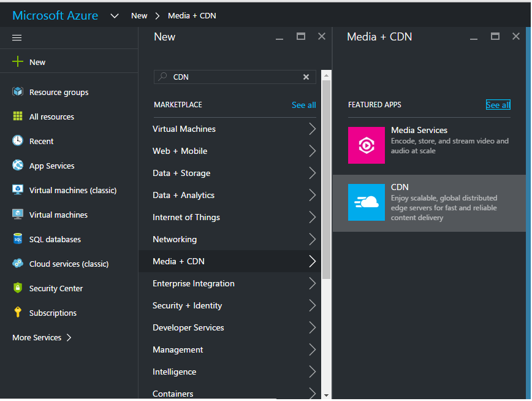
Task: Click the App Services globe icon
Action: click(18, 166)
